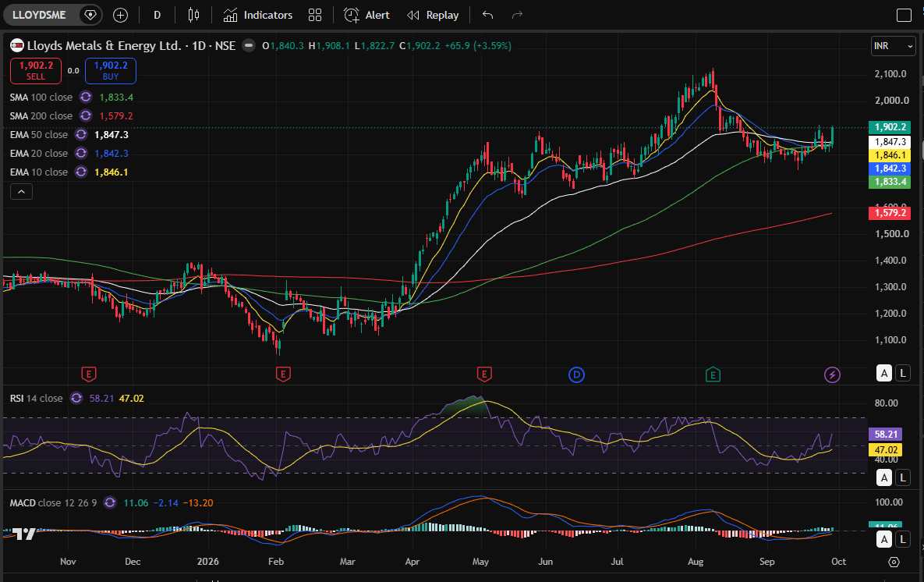Click the purple lightning event marker
Screen dimensions: 924x582
(832, 374)
